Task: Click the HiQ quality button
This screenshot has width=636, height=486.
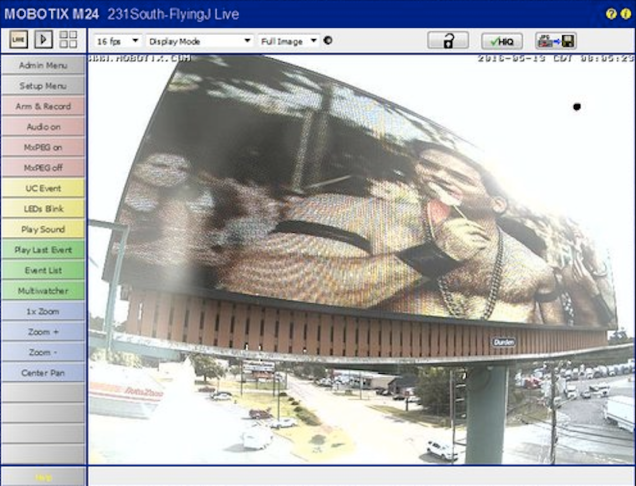Action: 502,41
